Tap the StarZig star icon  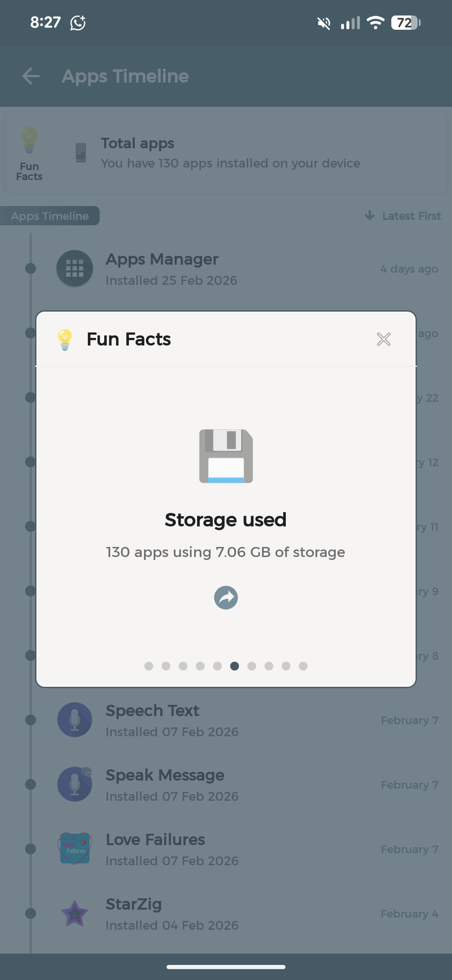point(74,913)
